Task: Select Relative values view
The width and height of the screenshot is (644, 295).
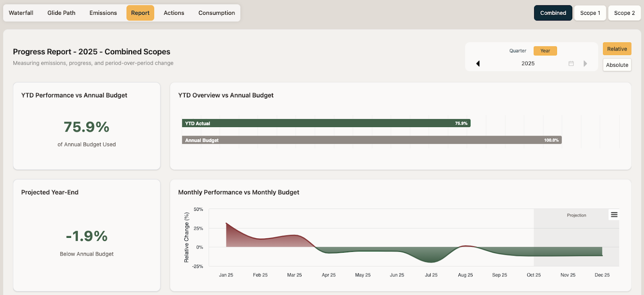Action: click(617, 49)
